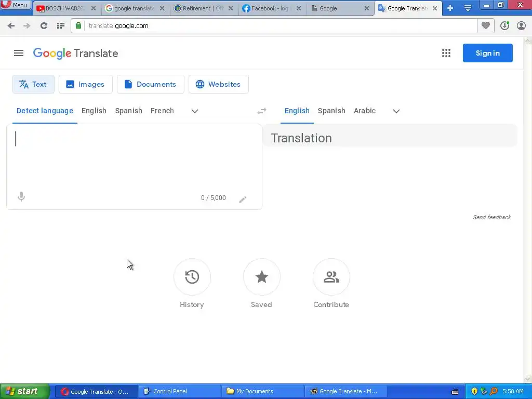The height and width of the screenshot is (399, 532).
Task: Reload the current page
Action: click(x=44, y=26)
